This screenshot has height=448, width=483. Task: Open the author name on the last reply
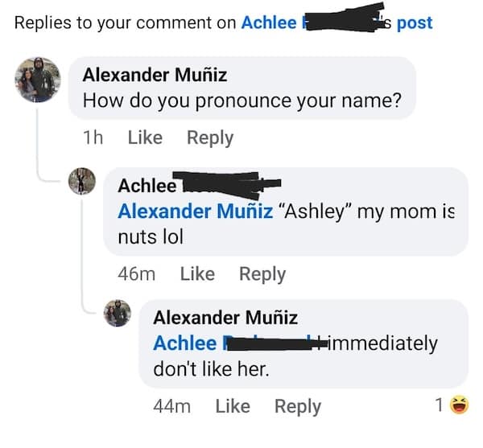[225, 317]
